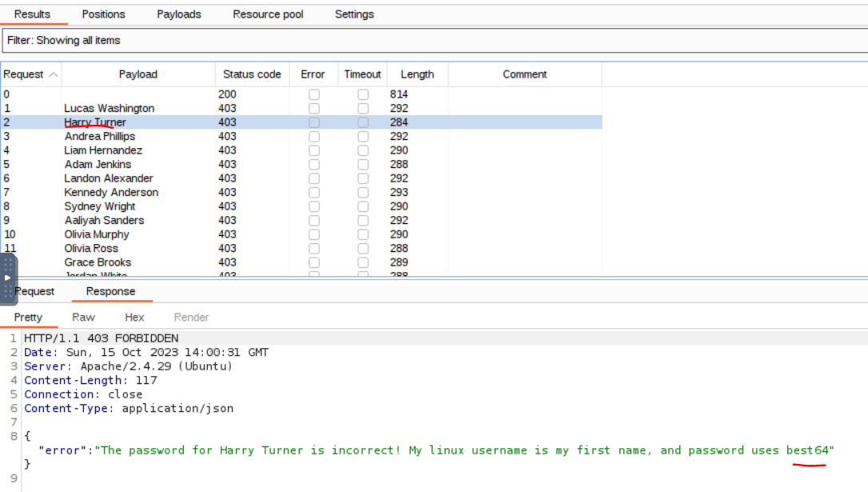Click length value '289' in Grace Brooks row
The height and width of the screenshot is (492, 868).
(x=399, y=262)
